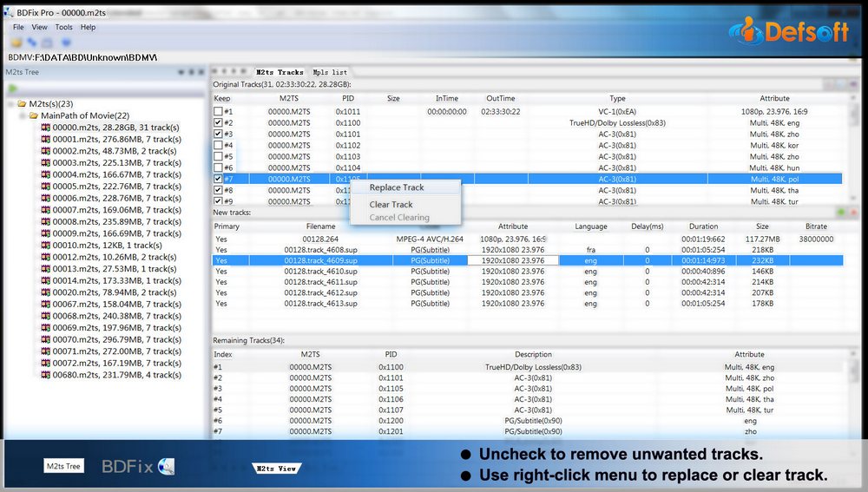Click the Original Tracks scrollbar up arrow

point(853,99)
